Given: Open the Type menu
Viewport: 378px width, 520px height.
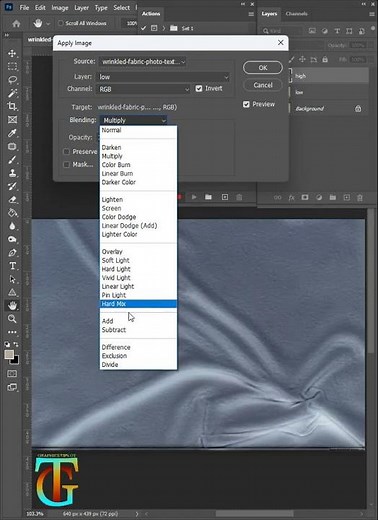Looking at the screenshot, I should pyautogui.click(x=101, y=7).
